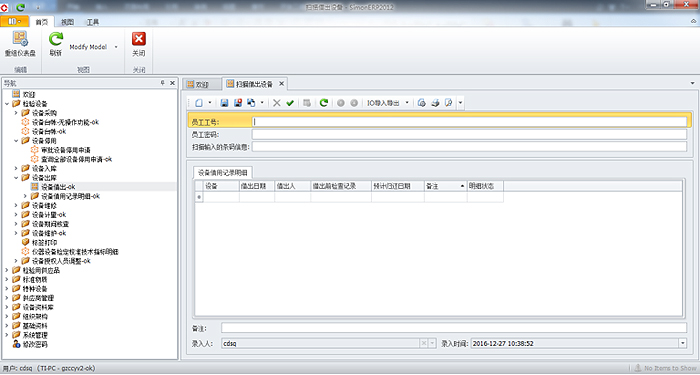
Task: Click the green checkmark toolbar icon
Action: 290,103
